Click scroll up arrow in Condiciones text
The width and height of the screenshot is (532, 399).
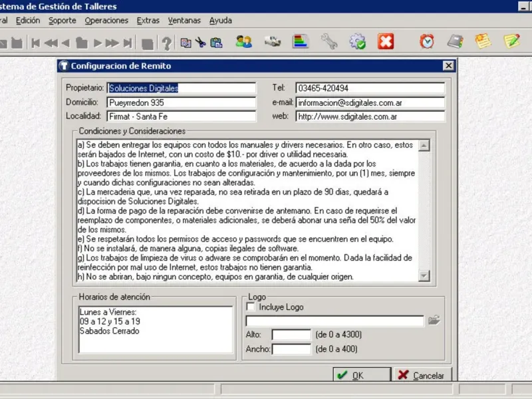coord(424,146)
